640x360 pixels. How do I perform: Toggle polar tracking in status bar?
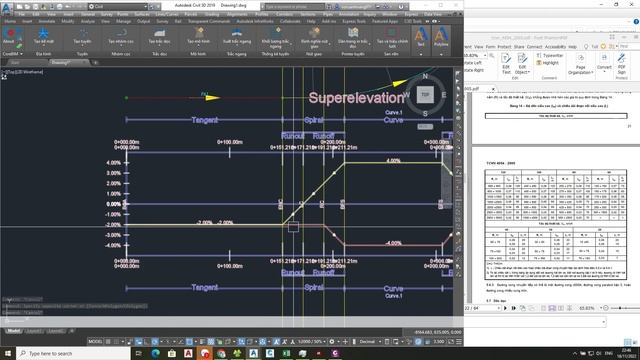click(155, 342)
